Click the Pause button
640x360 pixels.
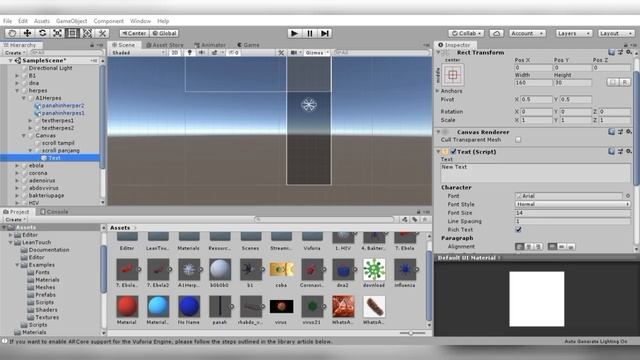click(309, 33)
